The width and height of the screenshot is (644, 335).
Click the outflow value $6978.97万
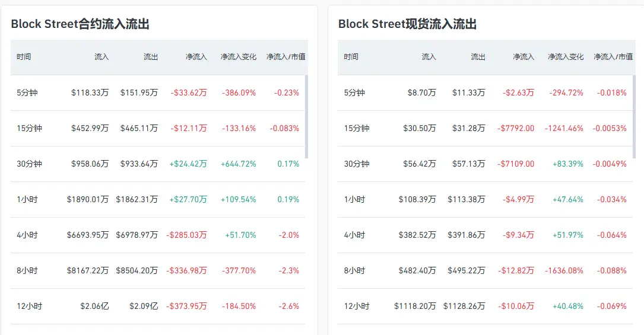coord(137,235)
